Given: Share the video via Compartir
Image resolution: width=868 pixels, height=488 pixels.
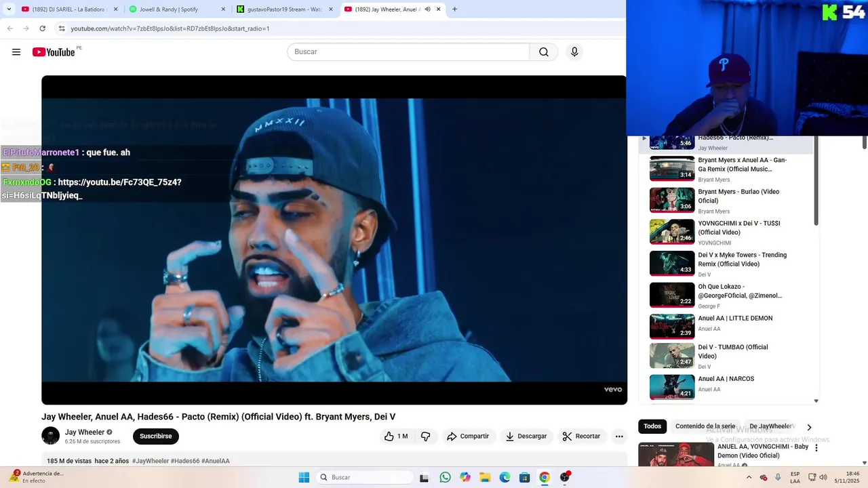Looking at the screenshot, I should [x=468, y=436].
